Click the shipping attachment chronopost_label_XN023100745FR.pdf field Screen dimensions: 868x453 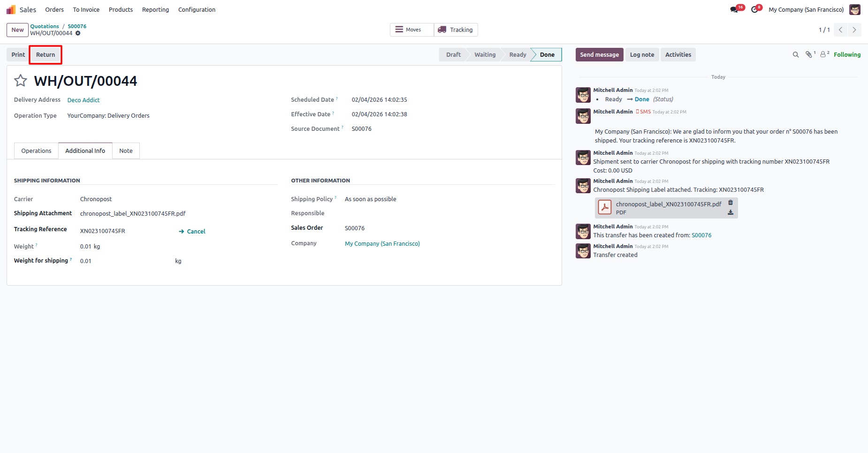(133, 214)
